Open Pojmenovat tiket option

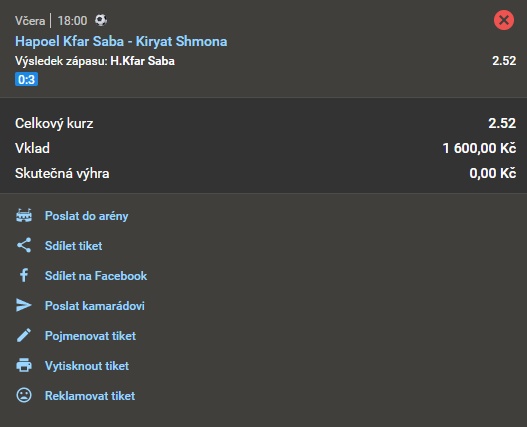click(x=90, y=336)
